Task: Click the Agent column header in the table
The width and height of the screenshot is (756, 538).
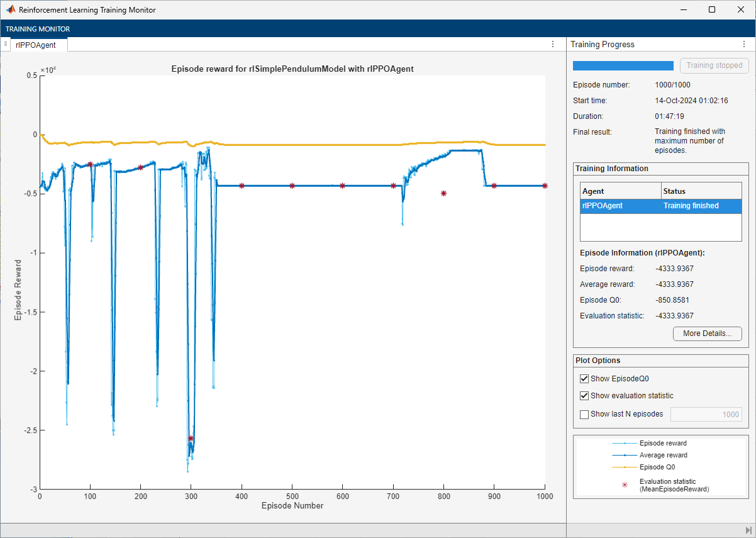Action: (x=620, y=191)
